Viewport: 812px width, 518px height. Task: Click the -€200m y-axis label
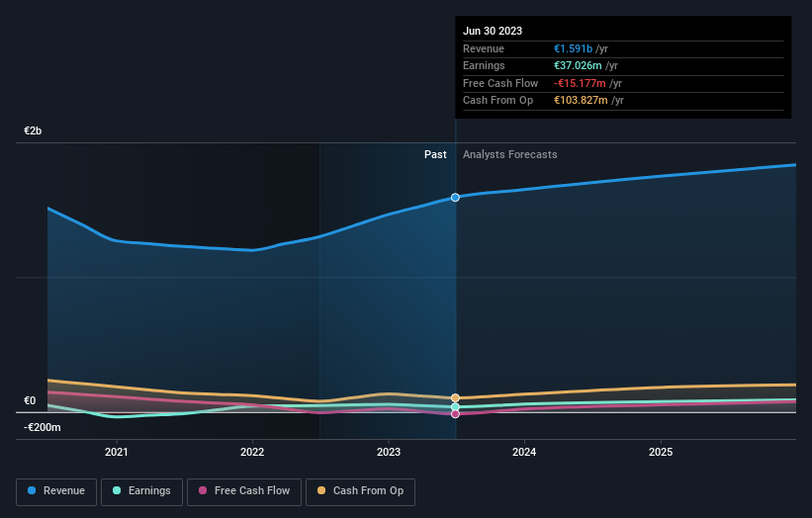click(x=42, y=427)
